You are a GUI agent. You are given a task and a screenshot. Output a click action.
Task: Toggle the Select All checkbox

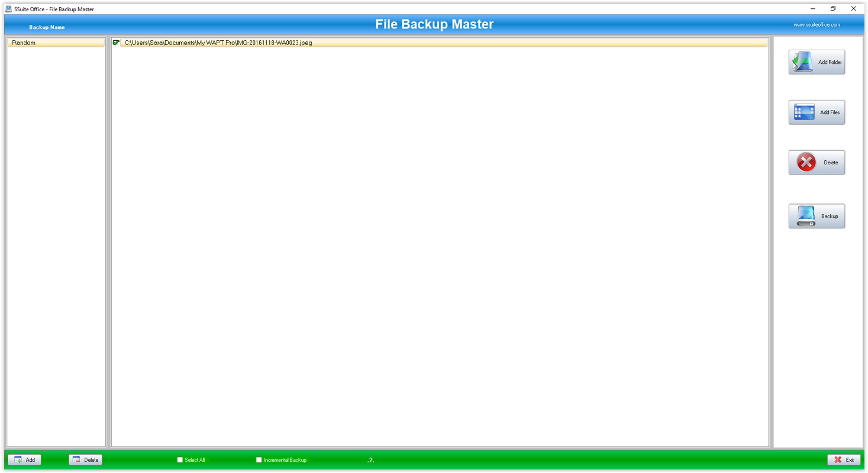[180, 460]
